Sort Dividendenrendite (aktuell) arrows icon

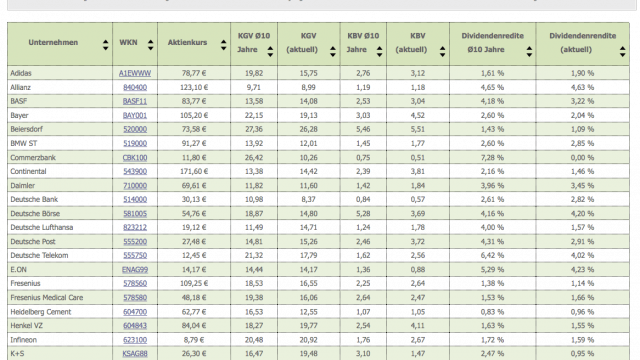(622, 51)
